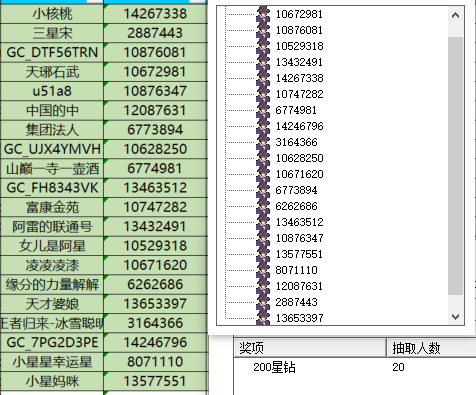This screenshot has width=476, height=395.
Task: Select spreadsheet cell 女儿是阿星
Action: point(52,246)
